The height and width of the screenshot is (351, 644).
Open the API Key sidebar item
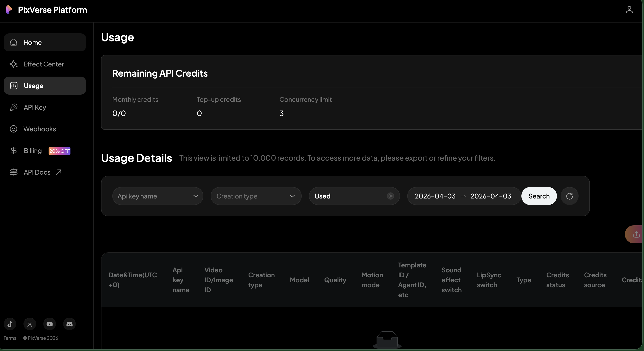pyautogui.click(x=35, y=107)
